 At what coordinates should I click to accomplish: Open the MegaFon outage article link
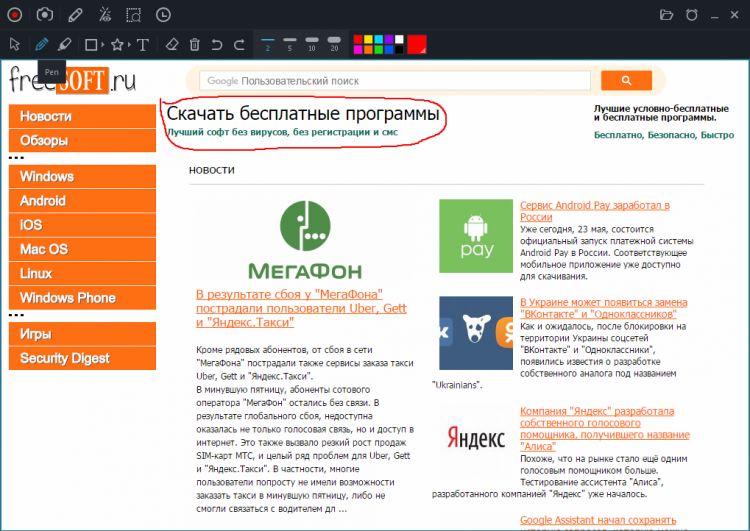click(x=301, y=309)
